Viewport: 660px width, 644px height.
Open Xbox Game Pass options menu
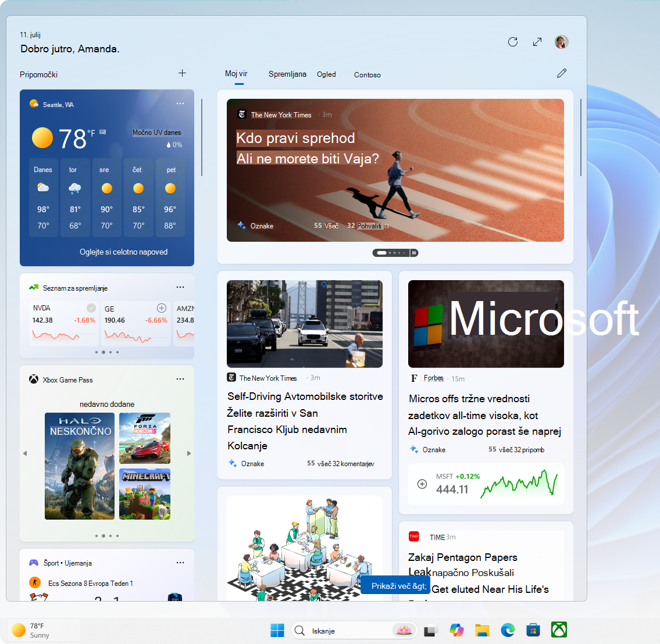(x=180, y=379)
